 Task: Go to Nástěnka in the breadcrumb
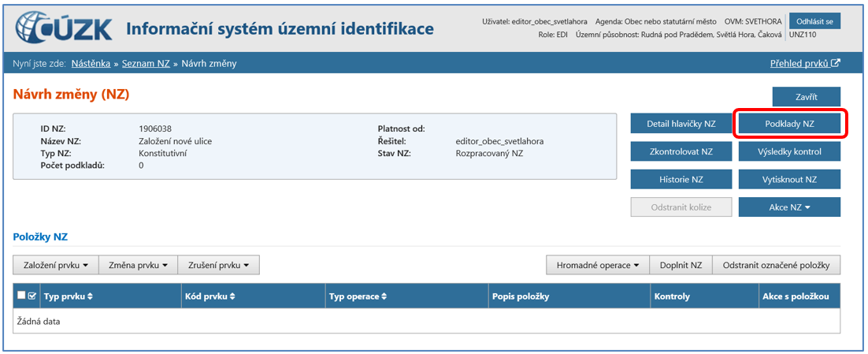click(91, 63)
